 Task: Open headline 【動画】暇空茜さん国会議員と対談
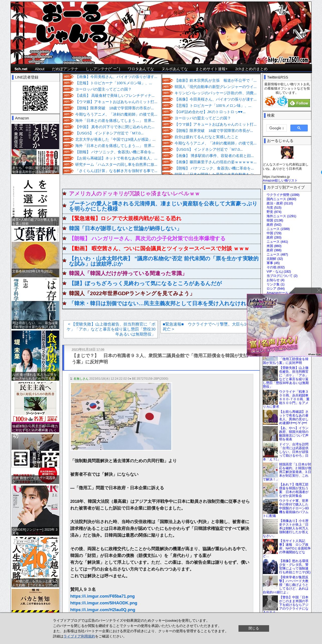pyautogui.click(x=159, y=249)
